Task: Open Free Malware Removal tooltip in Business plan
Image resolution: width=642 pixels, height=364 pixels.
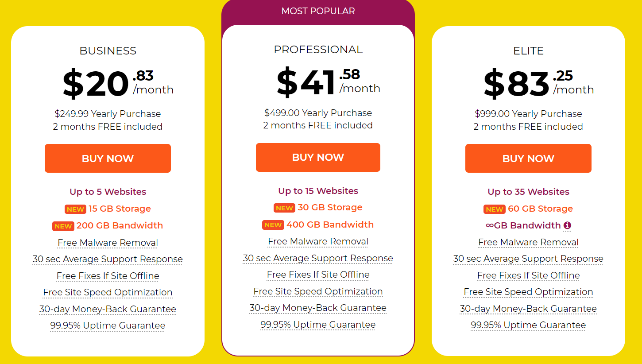Action: coord(108,243)
